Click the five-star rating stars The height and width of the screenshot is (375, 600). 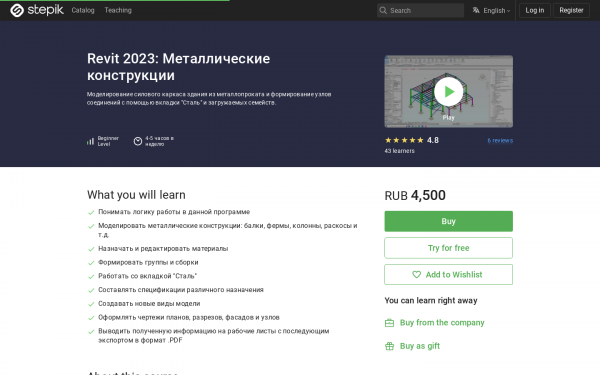[x=404, y=140]
